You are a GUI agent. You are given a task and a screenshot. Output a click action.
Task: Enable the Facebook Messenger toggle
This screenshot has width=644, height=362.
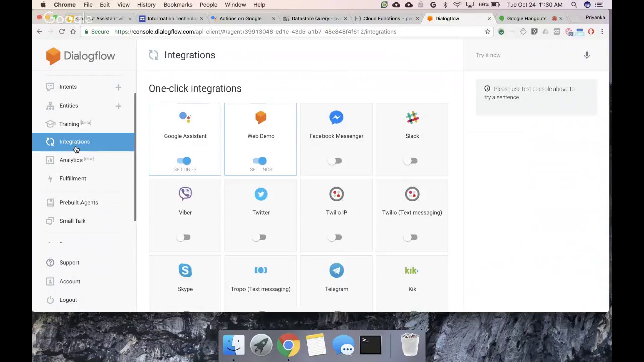point(335,161)
